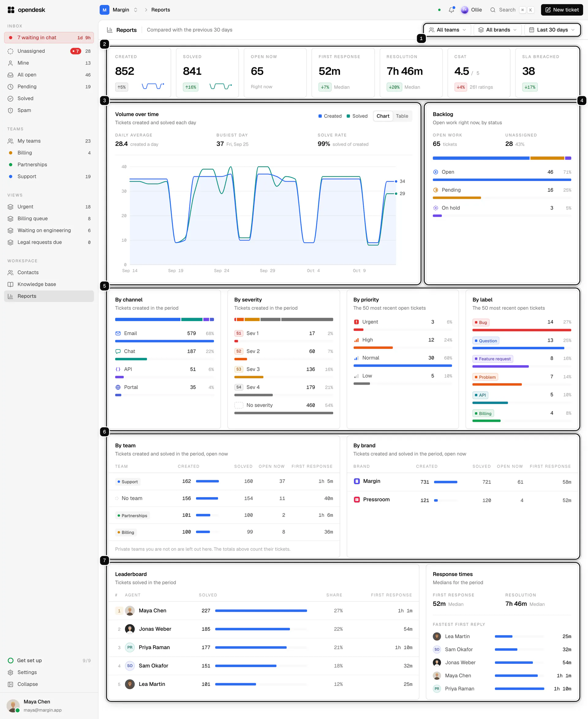Click the Legal requests due icon
Viewport: 588px width, 719px height.
(x=10, y=242)
